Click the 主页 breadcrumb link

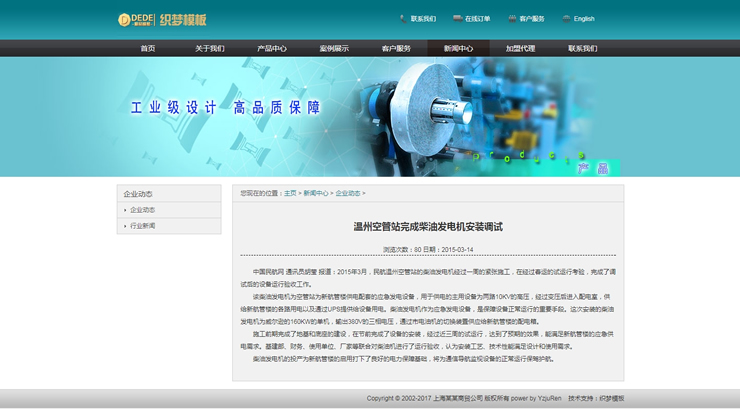point(290,193)
